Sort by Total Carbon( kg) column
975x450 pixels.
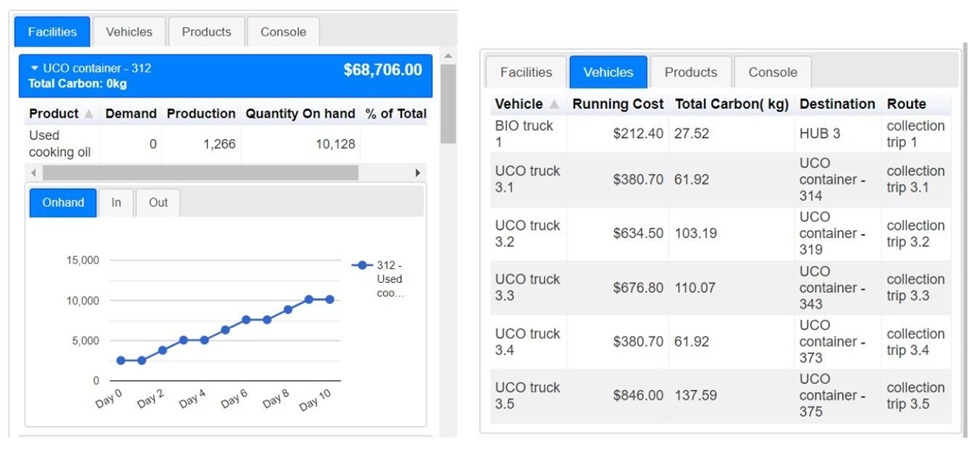coord(732,104)
